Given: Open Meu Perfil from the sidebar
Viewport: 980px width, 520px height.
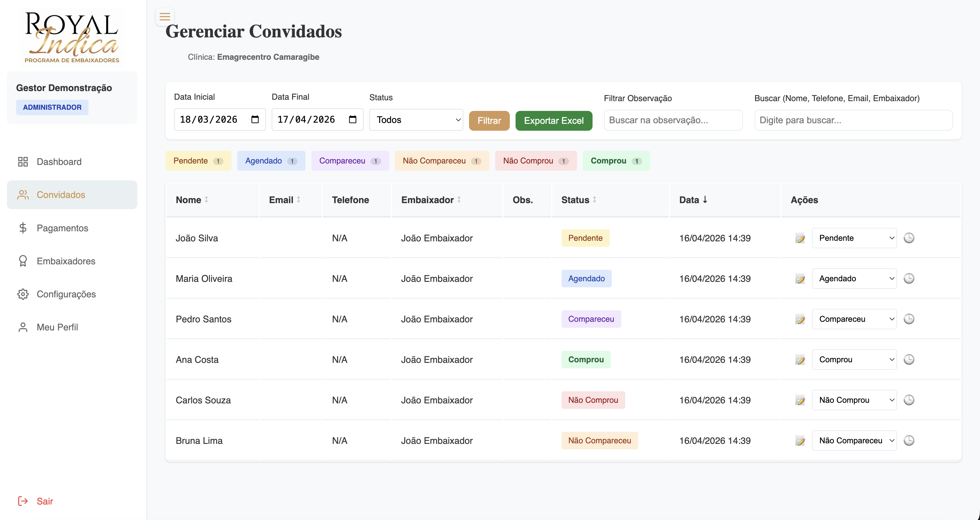Looking at the screenshot, I should coord(57,327).
